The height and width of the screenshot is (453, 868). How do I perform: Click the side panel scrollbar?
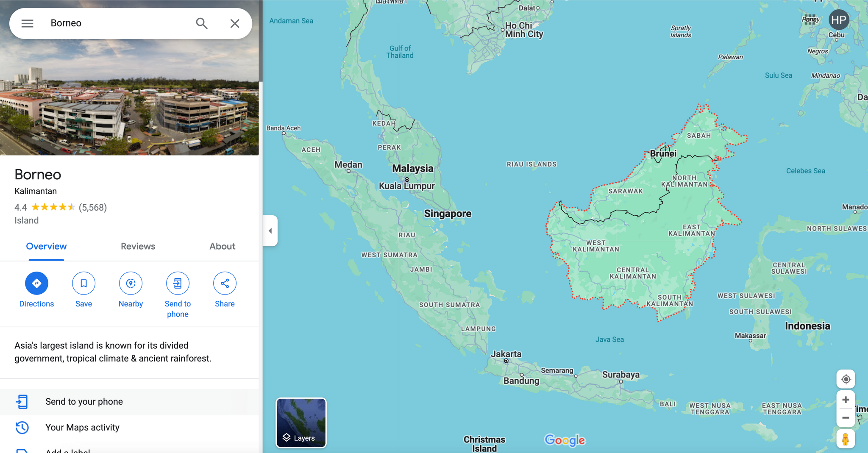pos(261,41)
